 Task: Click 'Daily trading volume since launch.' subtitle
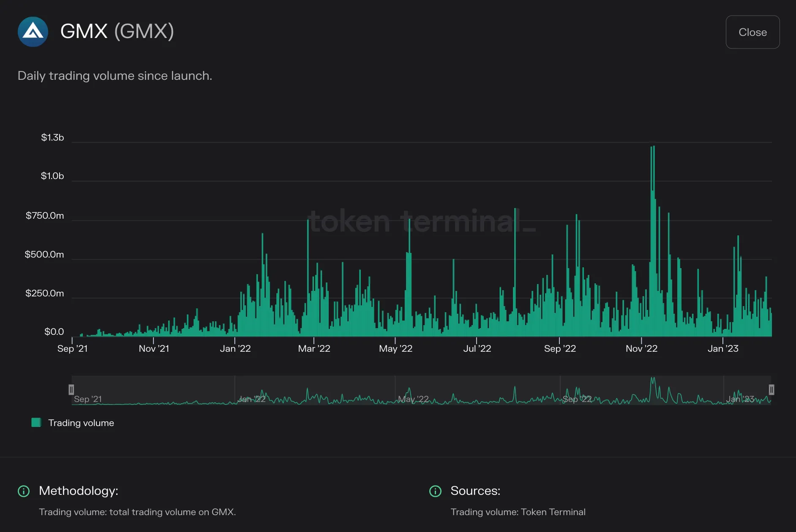click(x=115, y=76)
